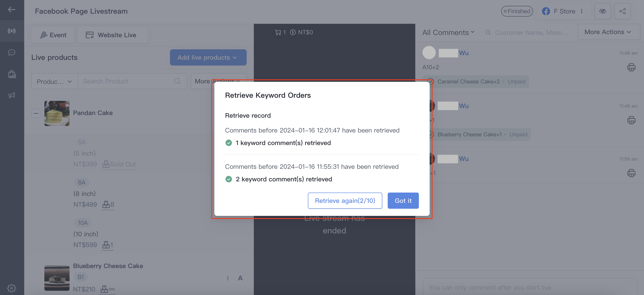Open the chat messages sidebar icon
The image size is (644, 295).
pyautogui.click(x=11, y=52)
